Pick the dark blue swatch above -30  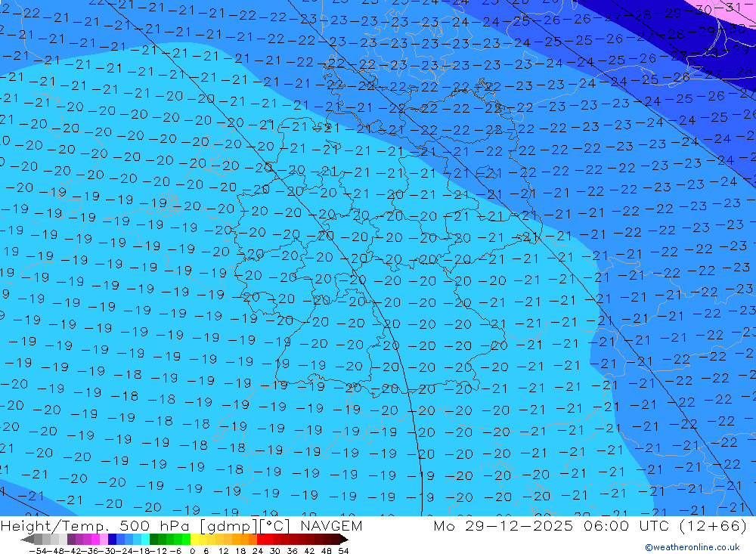coord(112,540)
